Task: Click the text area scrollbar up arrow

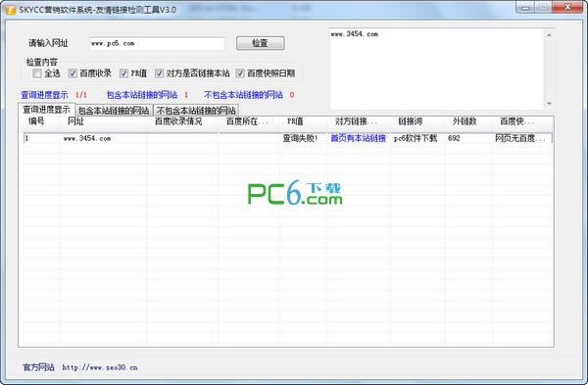Action: [x=549, y=34]
